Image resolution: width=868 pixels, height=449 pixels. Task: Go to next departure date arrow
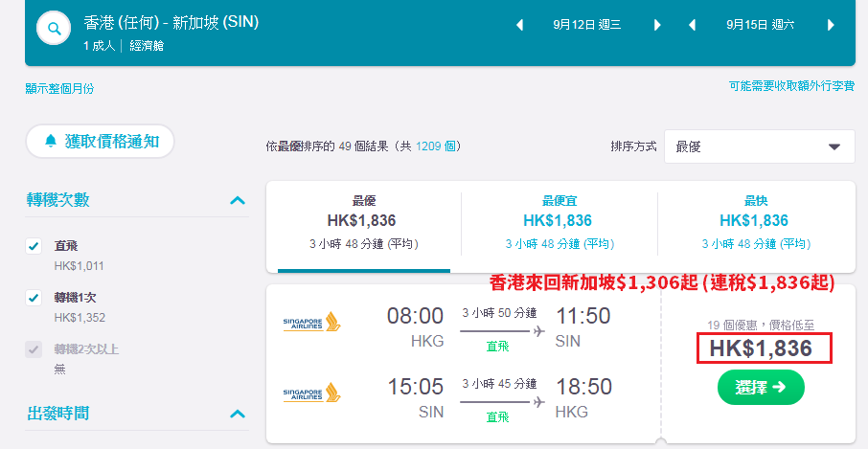coord(657,25)
